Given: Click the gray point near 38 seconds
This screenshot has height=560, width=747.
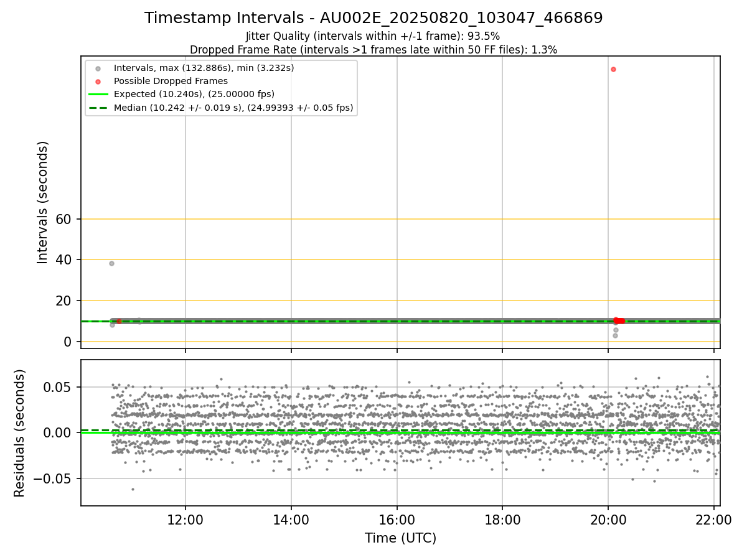Looking at the screenshot, I should (111, 263).
